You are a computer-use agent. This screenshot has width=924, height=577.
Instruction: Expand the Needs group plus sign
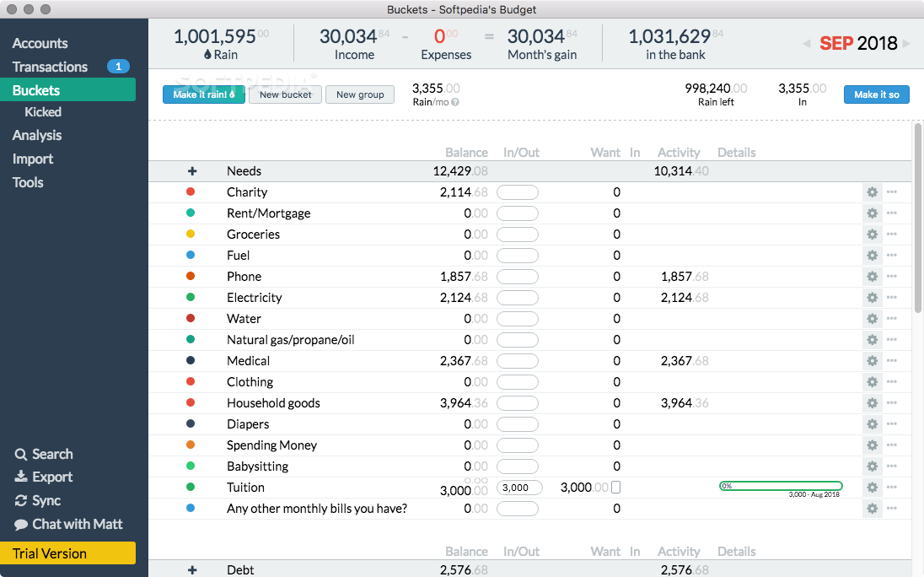tap(192, 171)
